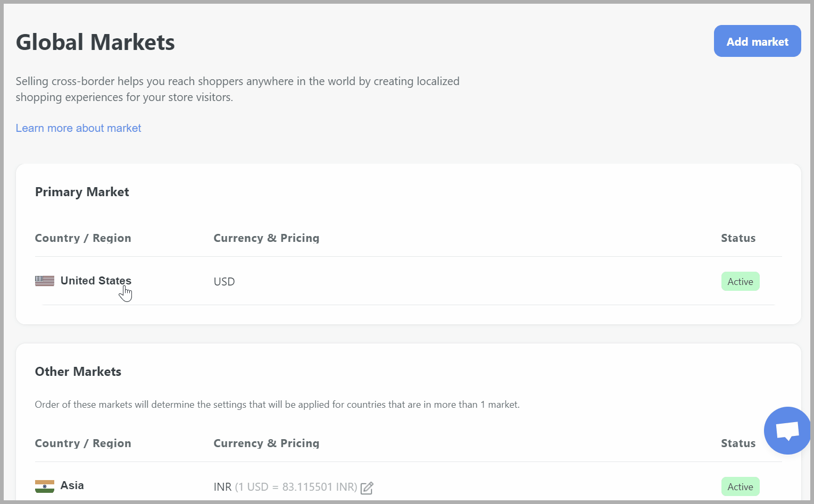Click the Country / Region header in Other Markets
Viewport: 814px width, 504px height.
(x=83, y=443)
